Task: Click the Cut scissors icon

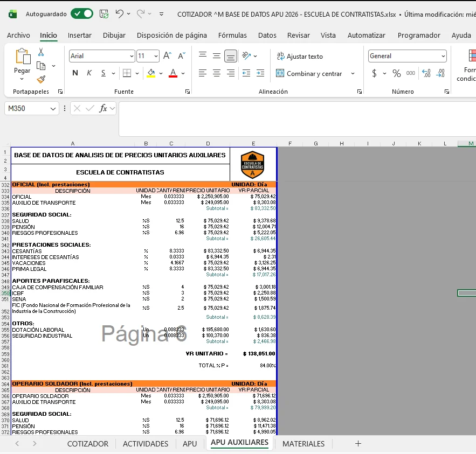Action: pyautogui.click(x=41, y=52)
